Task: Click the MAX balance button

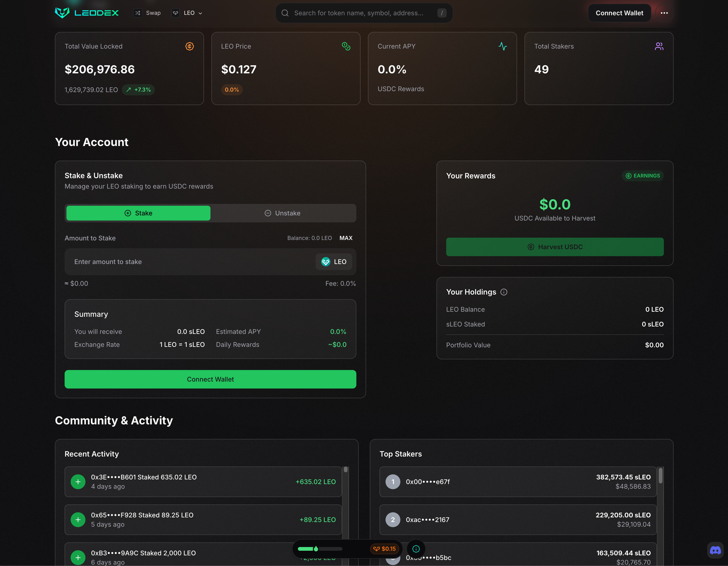Action: click(346, 238)
